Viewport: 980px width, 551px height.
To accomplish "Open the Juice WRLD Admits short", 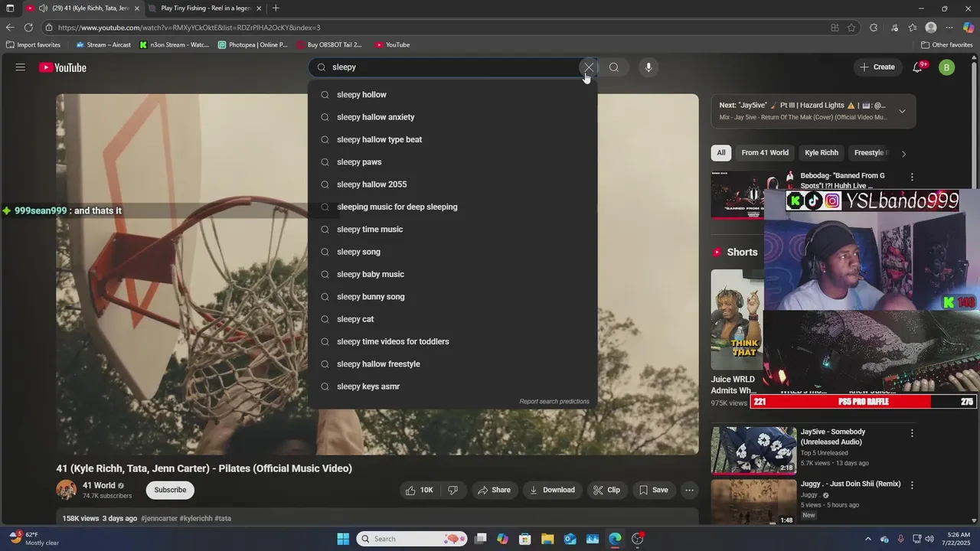I will (x=737, y=319).
